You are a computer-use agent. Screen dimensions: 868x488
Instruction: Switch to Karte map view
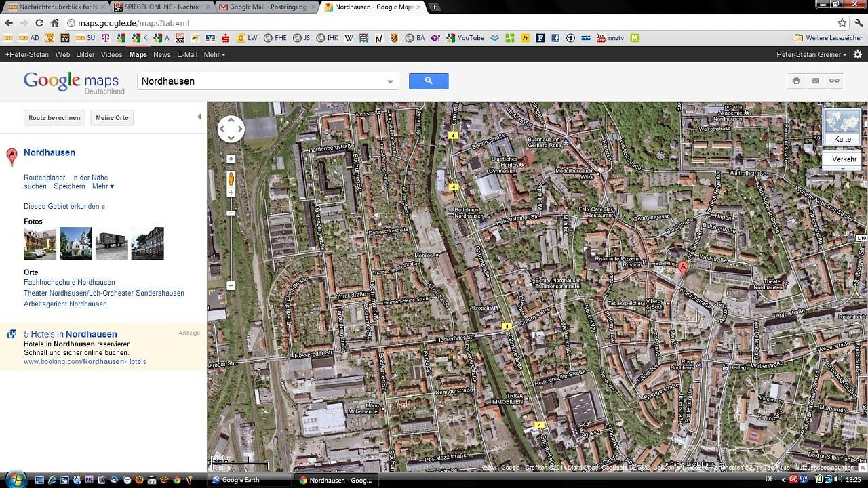pyautogui.click(x=842, y=127)
